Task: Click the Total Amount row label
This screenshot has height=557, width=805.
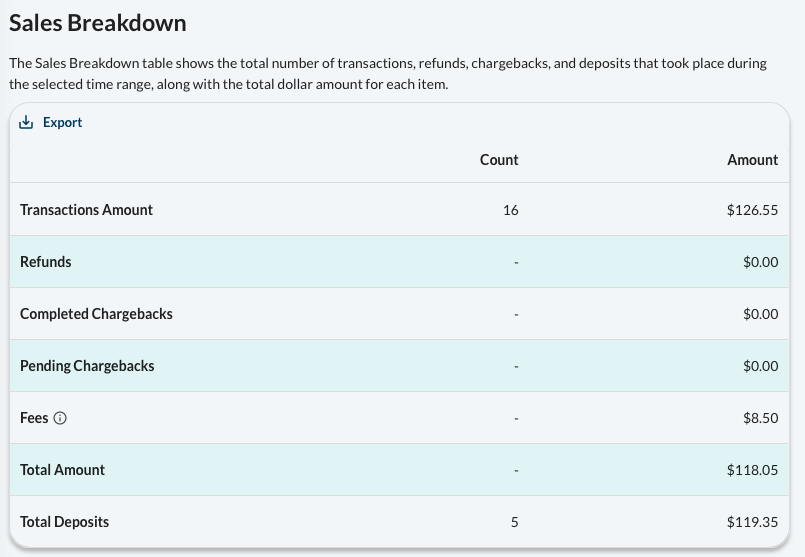Action: tap(63, 470)
